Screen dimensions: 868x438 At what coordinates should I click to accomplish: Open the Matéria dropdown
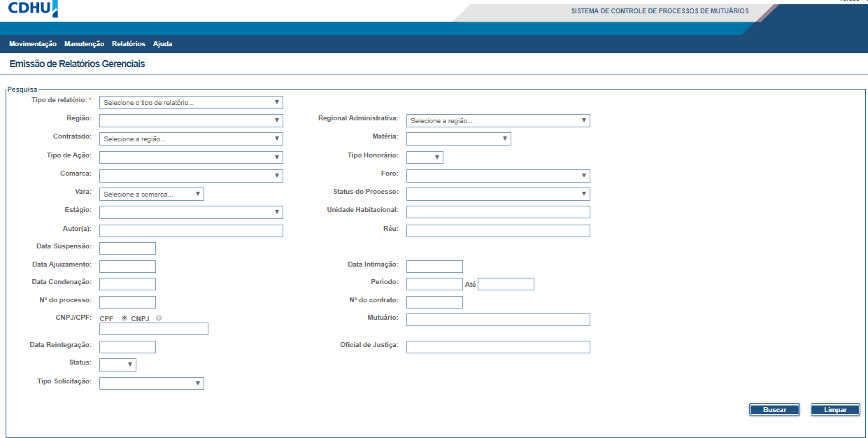point(459,139)
